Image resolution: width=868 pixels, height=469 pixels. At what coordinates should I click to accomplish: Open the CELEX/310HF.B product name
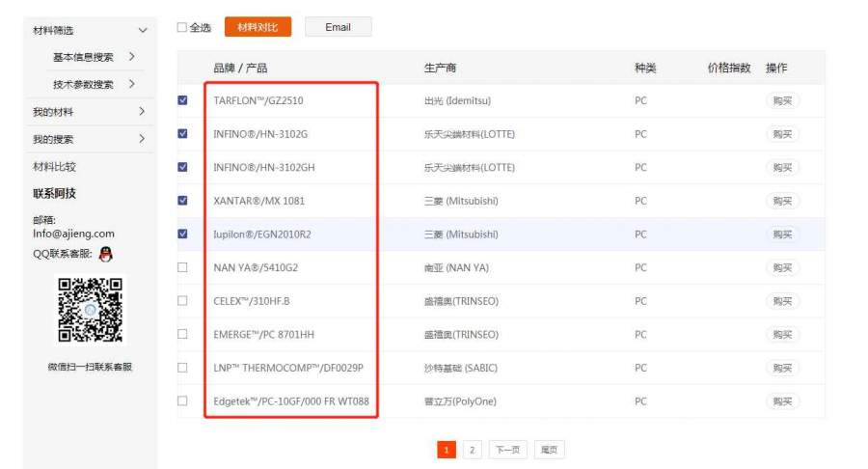click(x=252, y=301)
